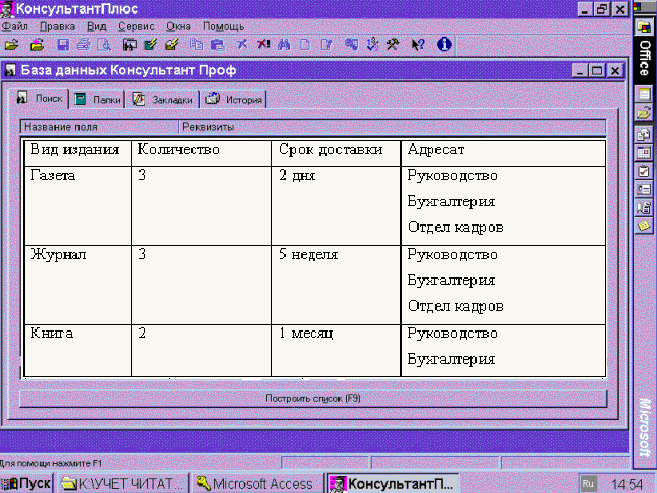Click the Пуск start button
This screenshot has height=493, width=657.
(26, 484)
